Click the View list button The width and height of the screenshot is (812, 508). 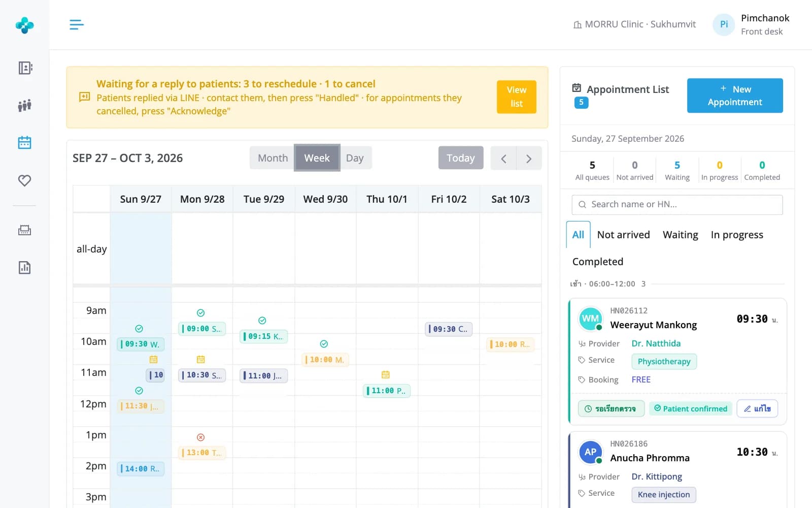click(x=516, y=97)
